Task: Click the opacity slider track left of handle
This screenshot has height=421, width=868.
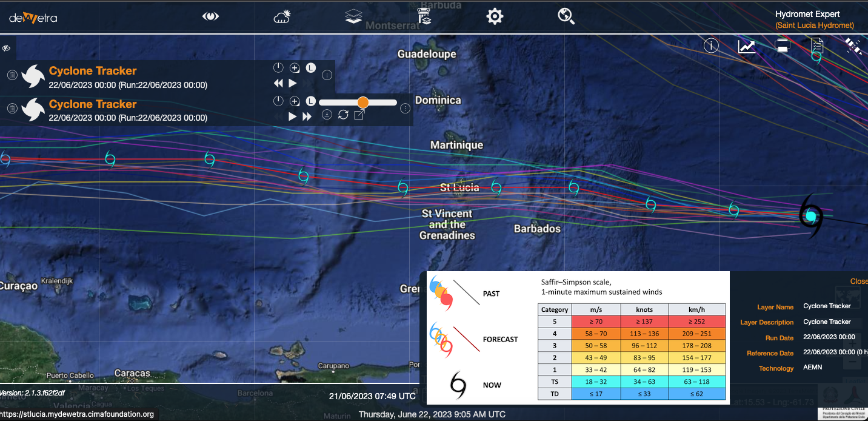Action: (x=338, y=102)
